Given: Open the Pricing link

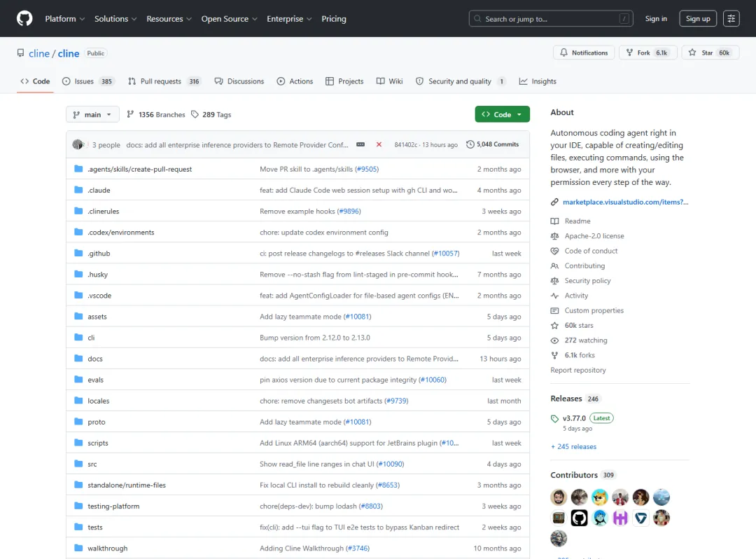Looking at the screenshot, I should point(334,19).
